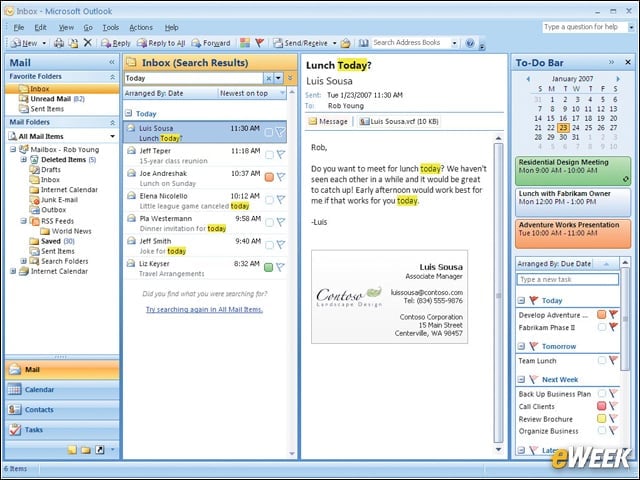Open the Categorize color squares icon

click(245, 42)
